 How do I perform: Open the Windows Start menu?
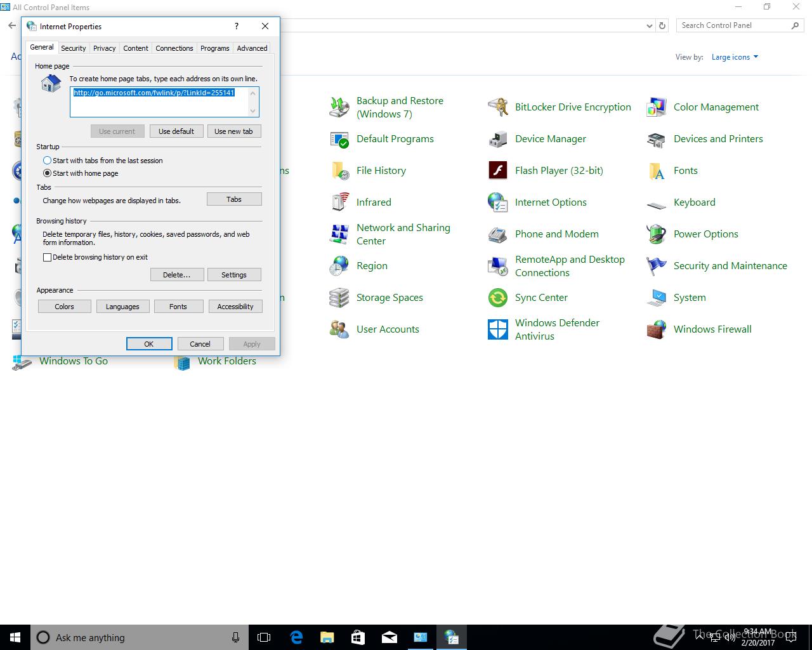(15, 637)
